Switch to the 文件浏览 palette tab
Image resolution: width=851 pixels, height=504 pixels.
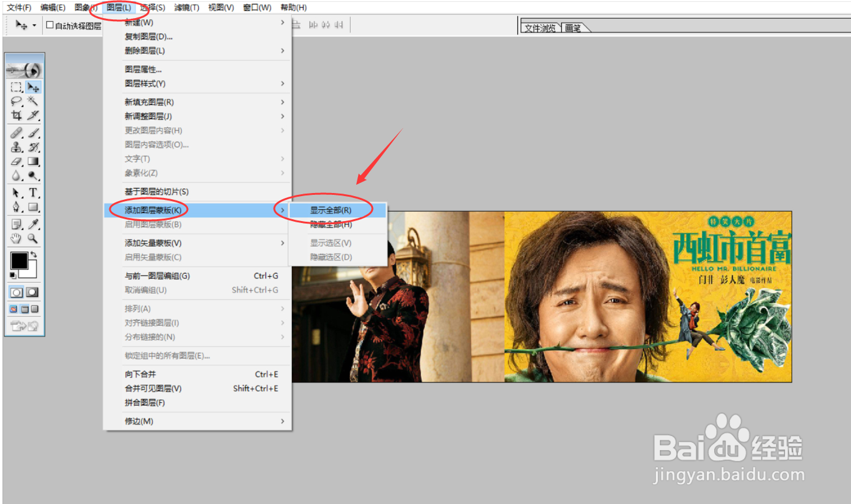click(x=540, y=28)
